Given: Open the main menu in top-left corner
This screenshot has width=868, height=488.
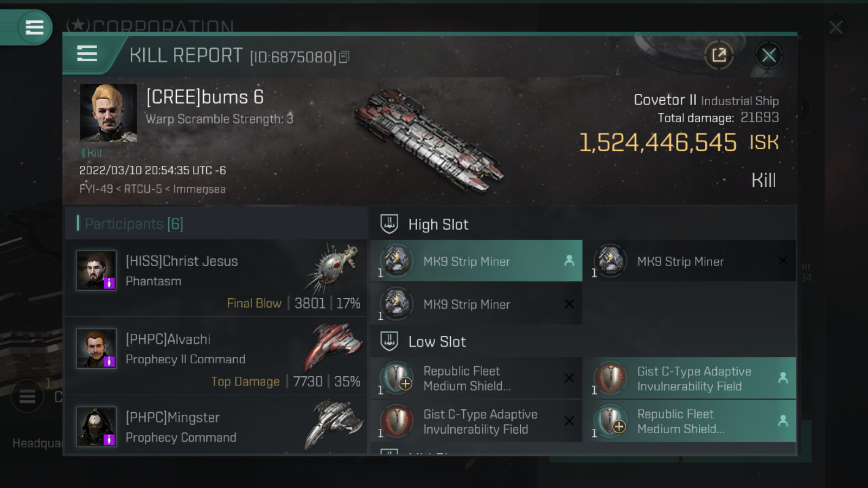Looking at the screenshot, I should [x=34, y=27].
